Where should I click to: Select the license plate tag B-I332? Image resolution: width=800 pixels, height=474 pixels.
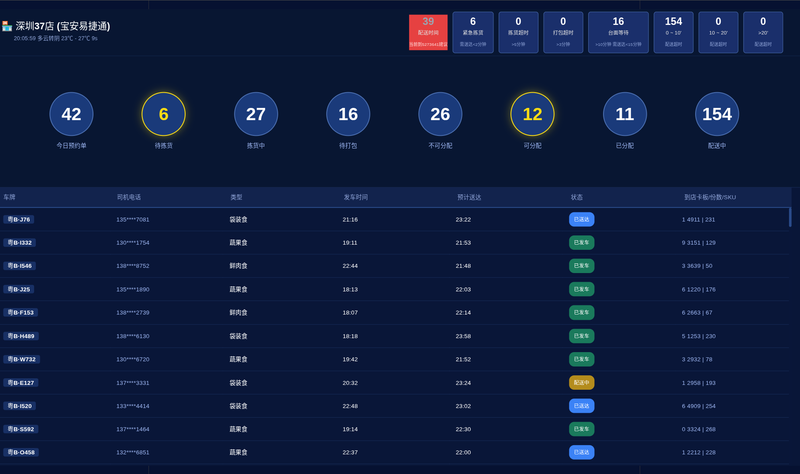click(x=19, y=243)
